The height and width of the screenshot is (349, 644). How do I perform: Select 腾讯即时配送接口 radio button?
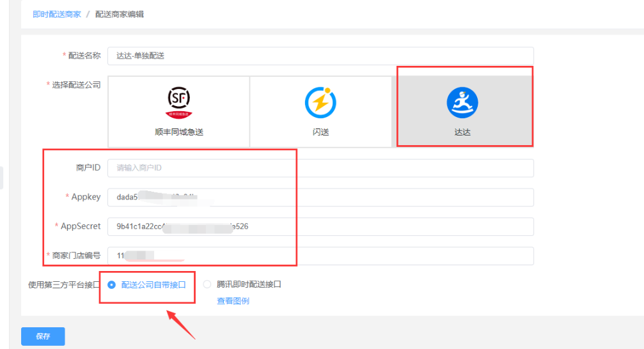point(207,284)
